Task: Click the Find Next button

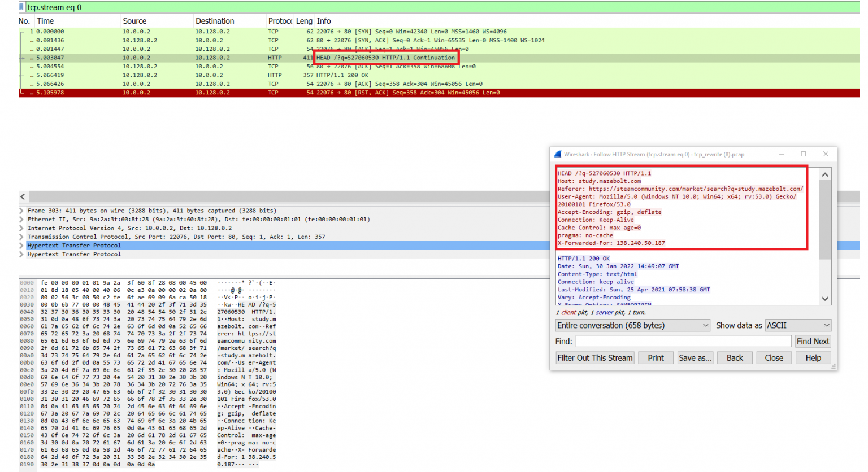Action: pos(813,342)
